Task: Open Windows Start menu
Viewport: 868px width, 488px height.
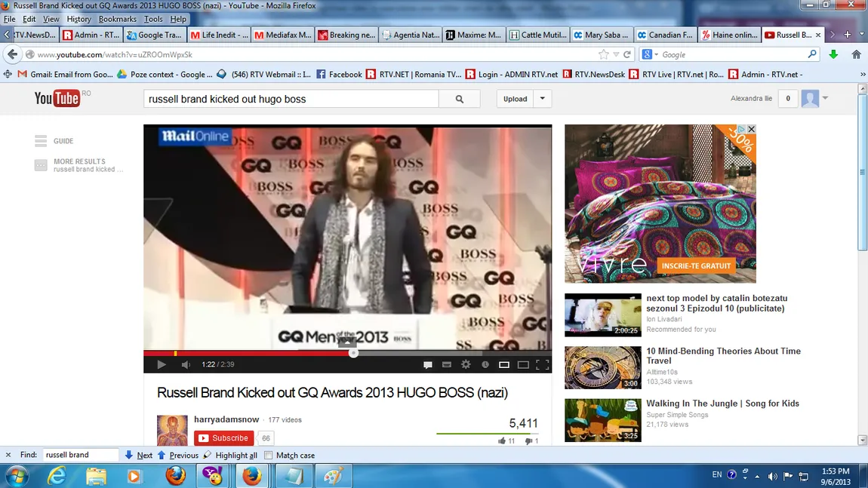Action: point(17,476)
